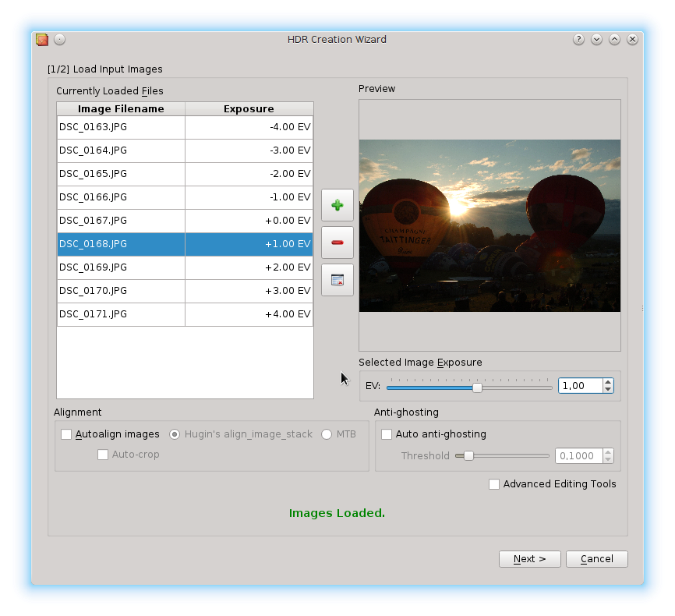Select file DSC_0163.JPG in list

coord(121,127)
